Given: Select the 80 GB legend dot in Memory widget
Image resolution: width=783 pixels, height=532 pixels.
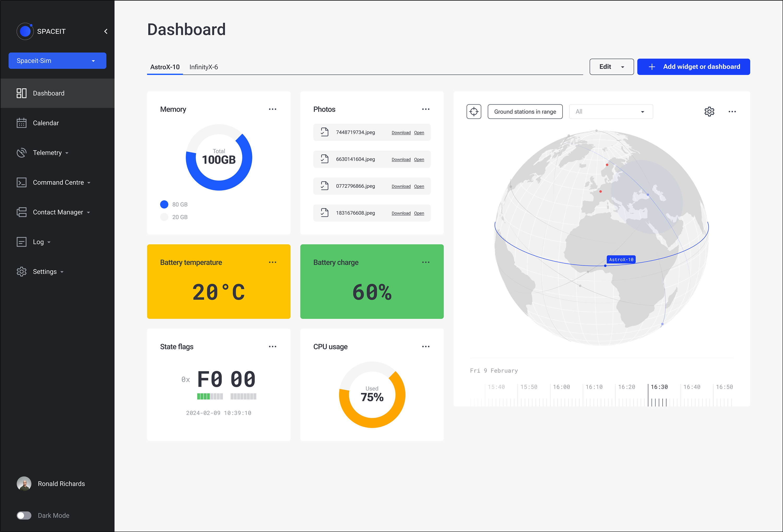Looking at the screenshot, I should pyautogui.click(x=164, y=204).
